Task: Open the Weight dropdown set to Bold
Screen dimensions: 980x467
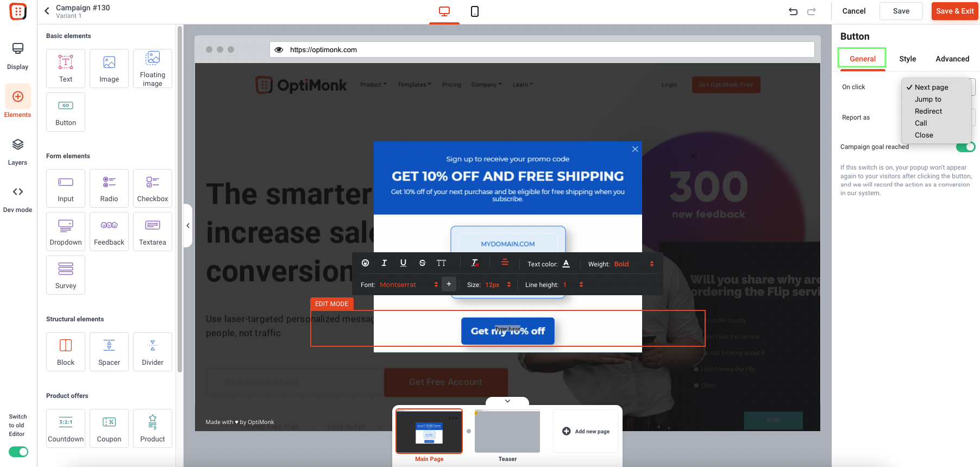Action: click(x=634, y=264)
